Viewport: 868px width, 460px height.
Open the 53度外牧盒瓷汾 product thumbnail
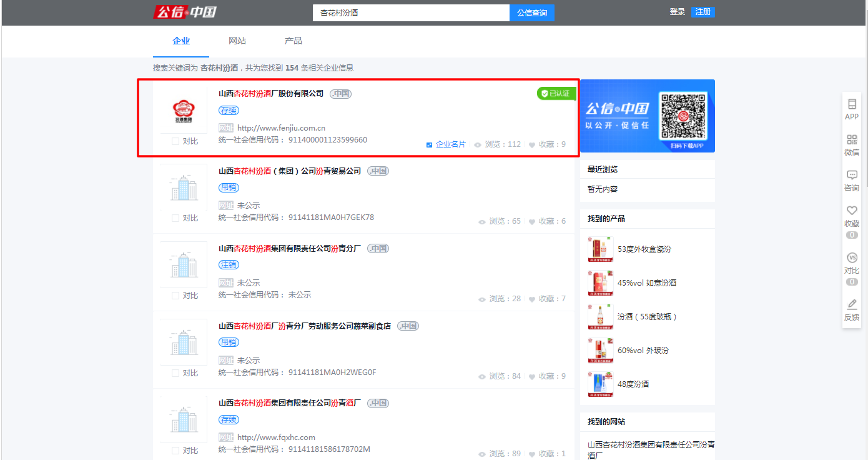coord(600,248)
